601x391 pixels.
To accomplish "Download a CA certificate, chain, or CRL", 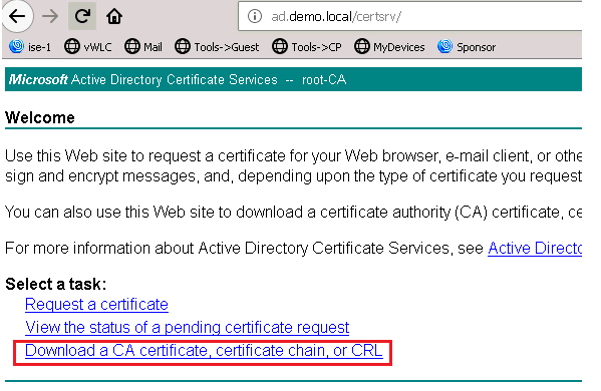I will pyautogui.click(x=204, y=351).
